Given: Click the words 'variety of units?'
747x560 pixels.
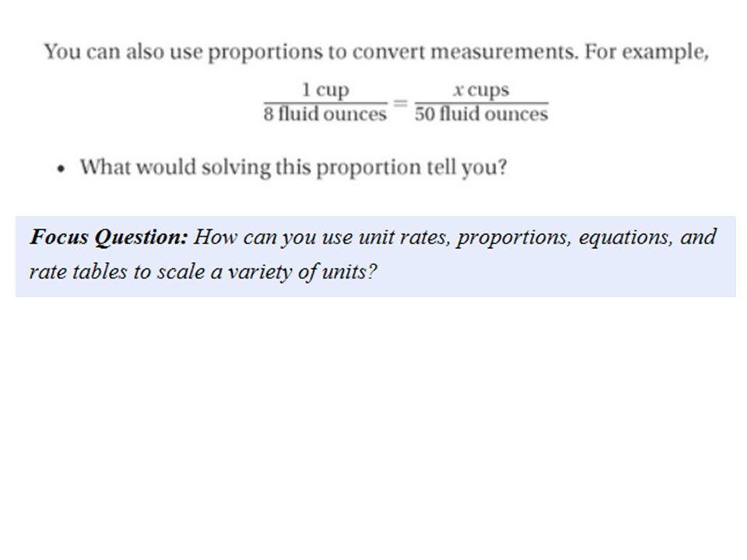Looking at the screenshot, I should tap(302, 272).
